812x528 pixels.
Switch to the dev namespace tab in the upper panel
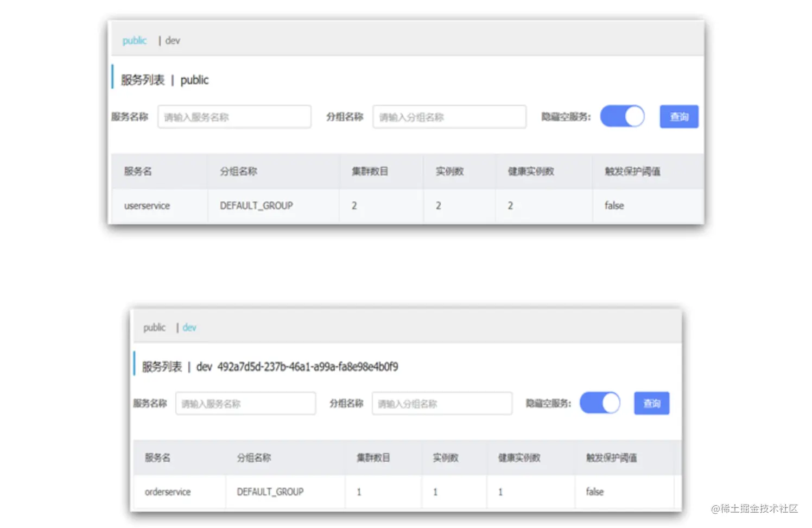(173, 41)
